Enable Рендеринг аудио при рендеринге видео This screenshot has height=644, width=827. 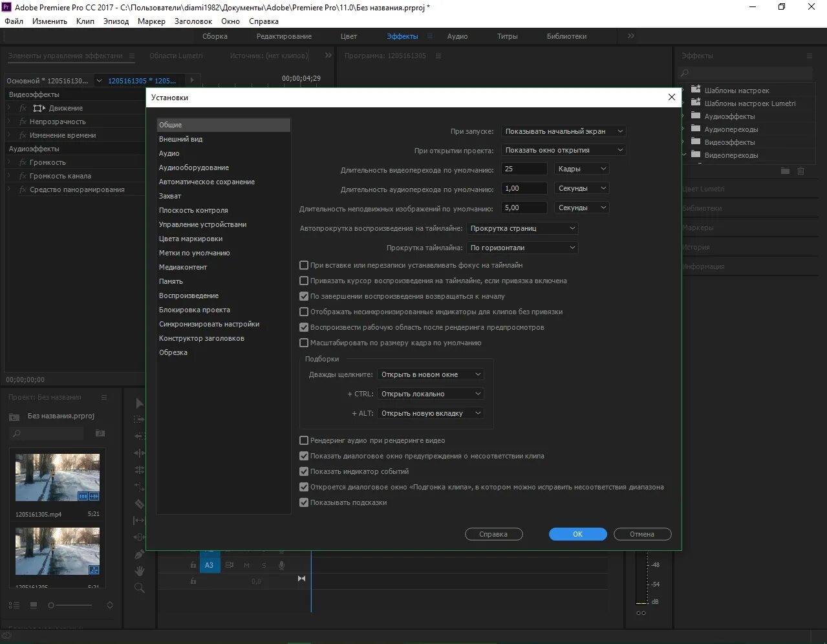coord(304,440)
